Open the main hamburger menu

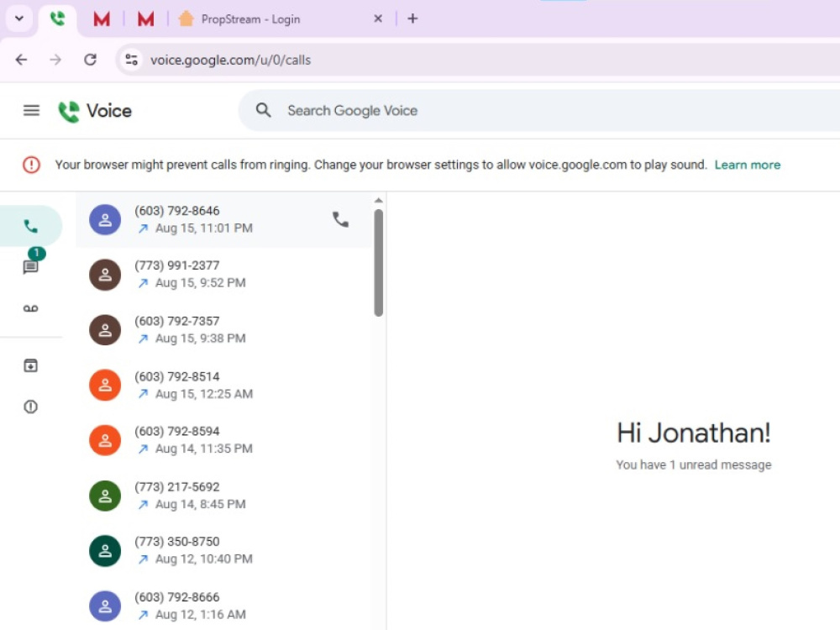coord(31,110)
